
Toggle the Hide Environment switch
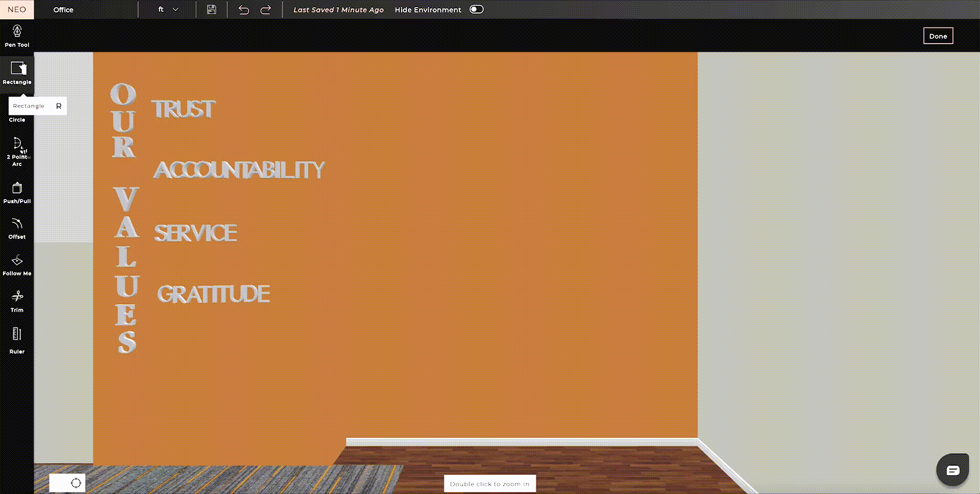coord(476,10)
